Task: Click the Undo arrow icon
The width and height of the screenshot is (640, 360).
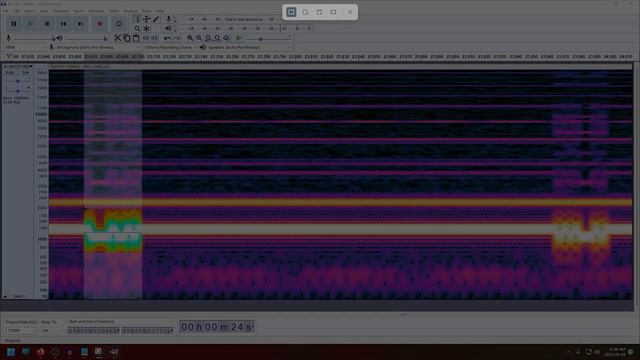Action: point(167,38)
